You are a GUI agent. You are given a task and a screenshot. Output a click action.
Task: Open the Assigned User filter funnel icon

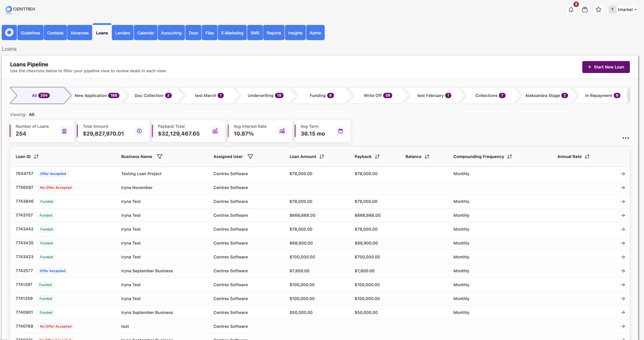coord(250,156)
